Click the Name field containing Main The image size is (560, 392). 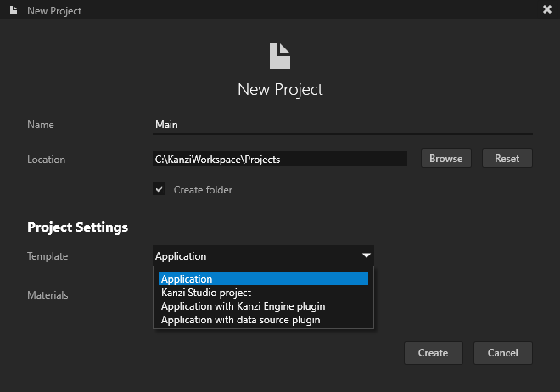coord(342,125)
